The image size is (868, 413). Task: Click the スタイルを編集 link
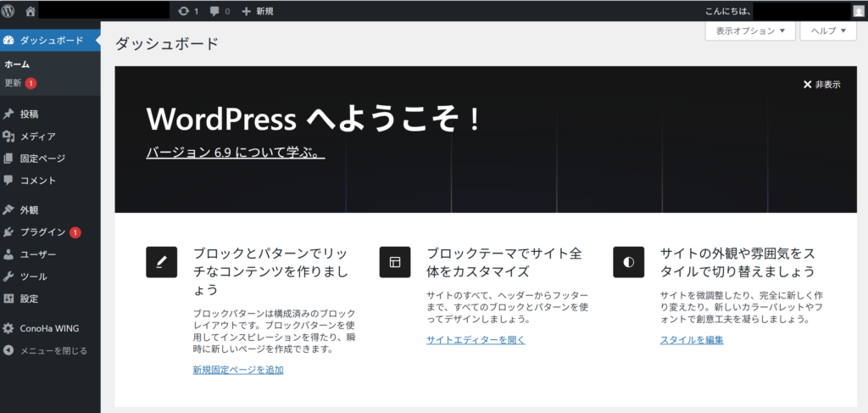point(692,340)
